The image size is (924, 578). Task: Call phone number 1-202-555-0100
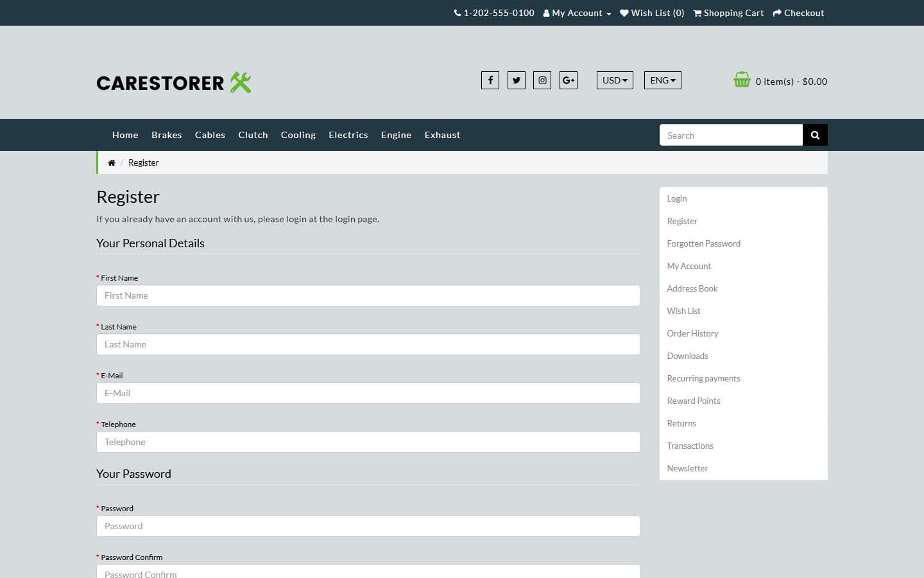pos(494,13)
